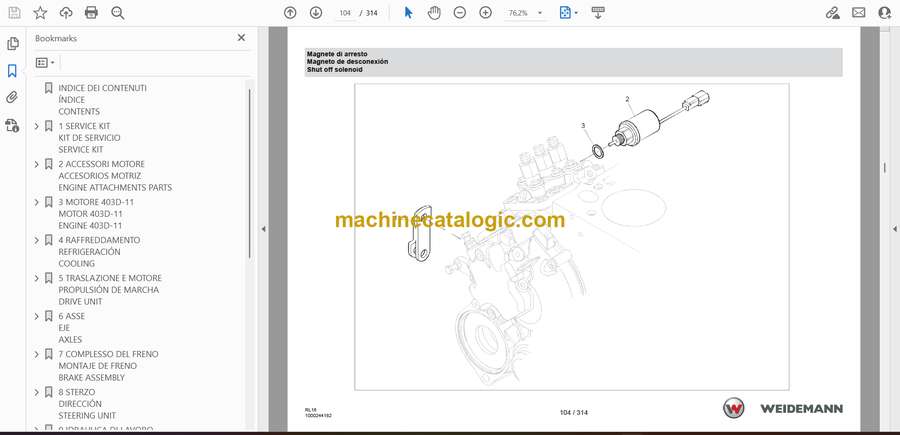The width and height of the screenshot is (900, 435).
Task: Click the page number field showing 104
Action: [345, 13]
